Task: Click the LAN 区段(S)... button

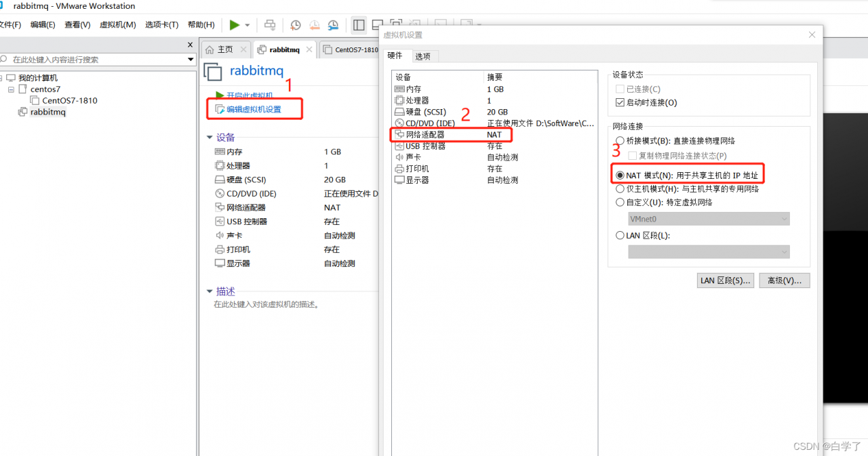Action: (726, 281)
